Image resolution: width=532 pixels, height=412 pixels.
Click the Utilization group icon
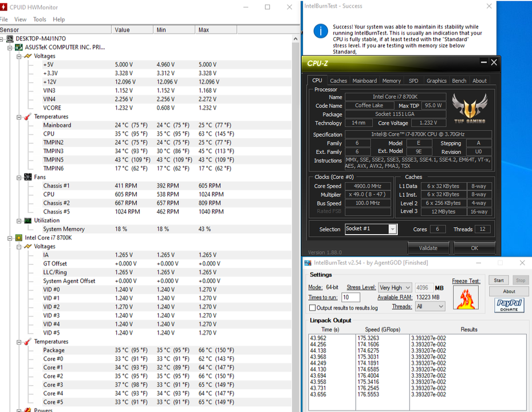point(28,220)
